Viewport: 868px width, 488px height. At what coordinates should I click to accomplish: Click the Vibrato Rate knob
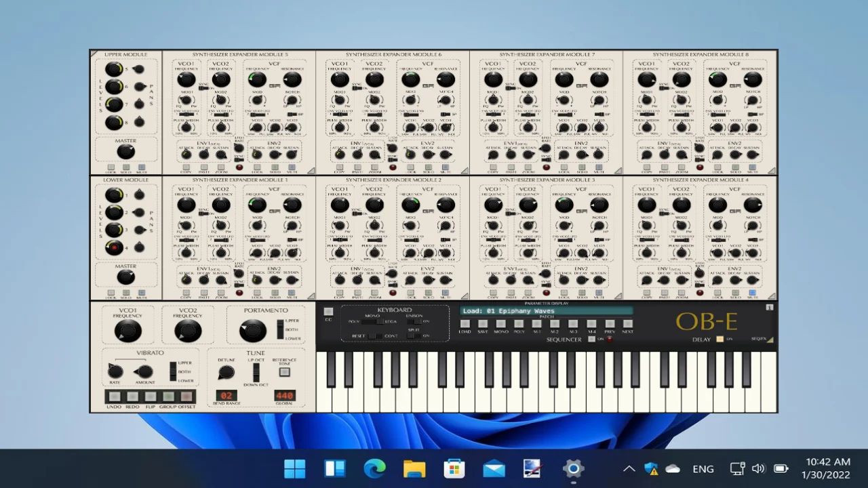(115, 371)
